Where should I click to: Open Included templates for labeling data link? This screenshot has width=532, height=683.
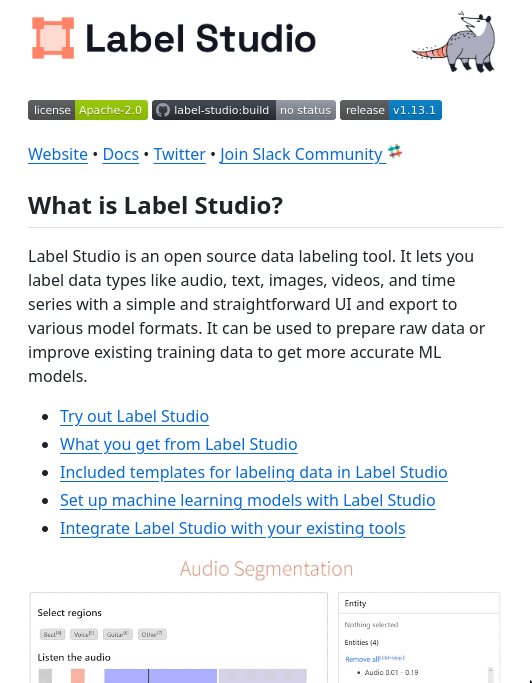254,472
